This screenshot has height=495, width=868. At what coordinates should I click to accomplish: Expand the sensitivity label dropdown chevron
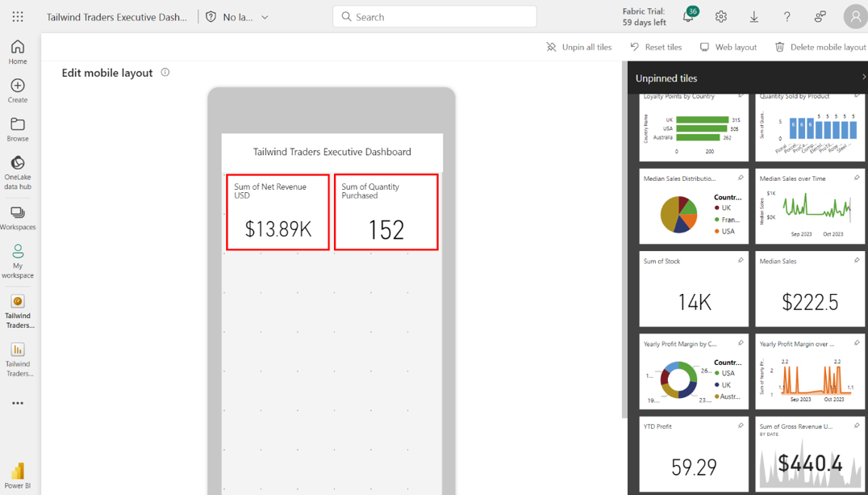point(265,17)
